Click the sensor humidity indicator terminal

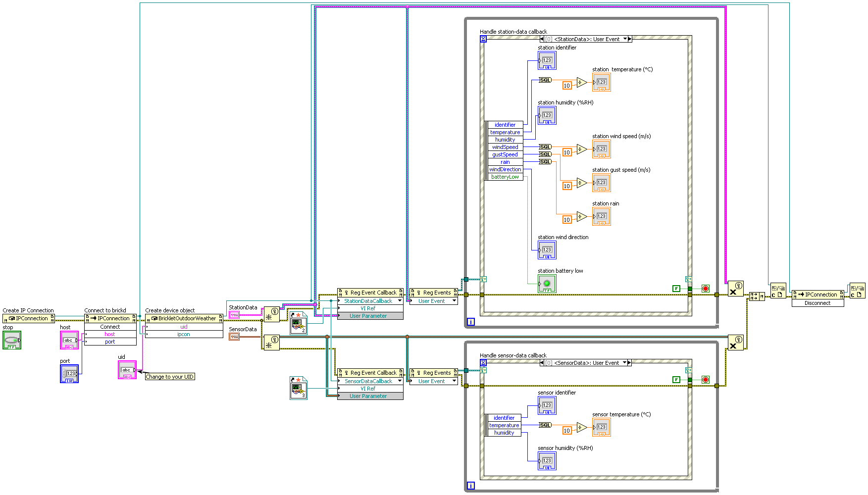547,461
